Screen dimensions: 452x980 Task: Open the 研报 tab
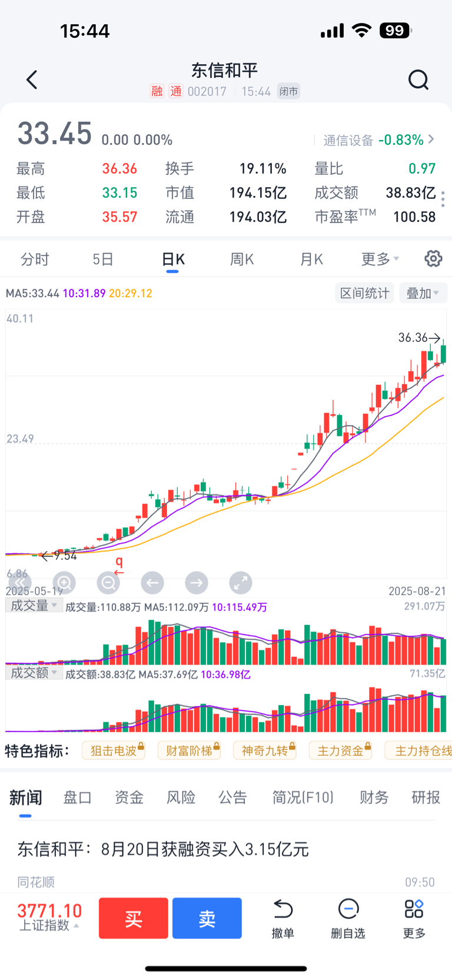[426, 798]
